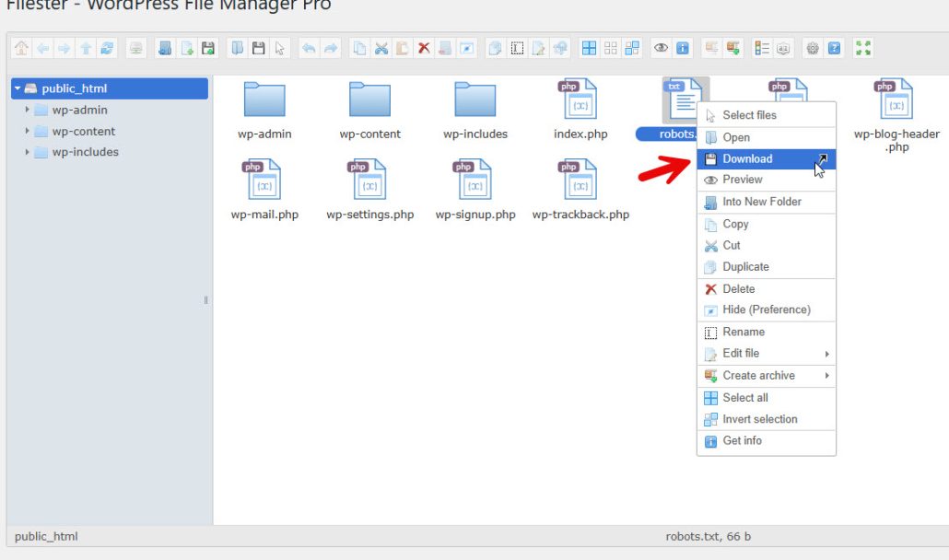Click the Back arrow toolbar icon
Viewport: 949px width, 560px height.
[43, 49]
